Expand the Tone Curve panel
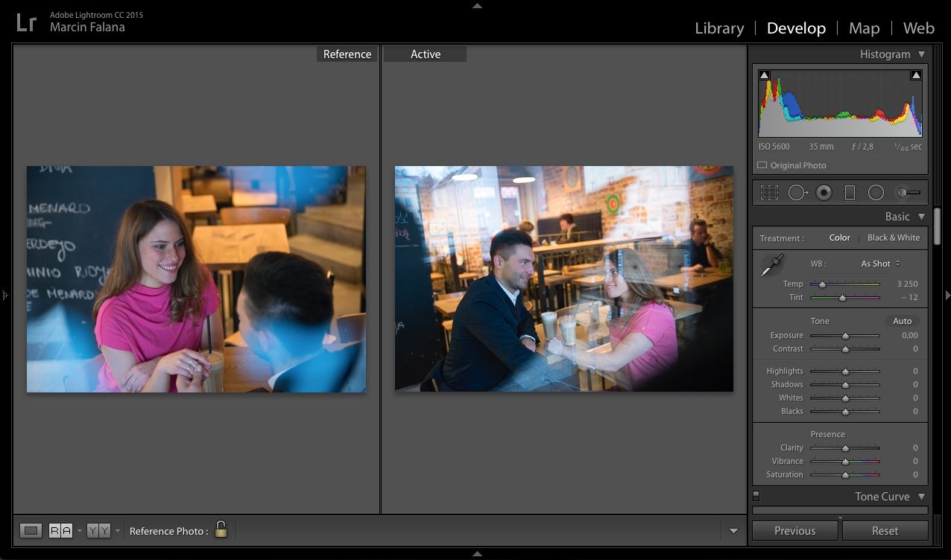This screenshot has height=560, width=951. pyautogui.click(x=921, y=497)
